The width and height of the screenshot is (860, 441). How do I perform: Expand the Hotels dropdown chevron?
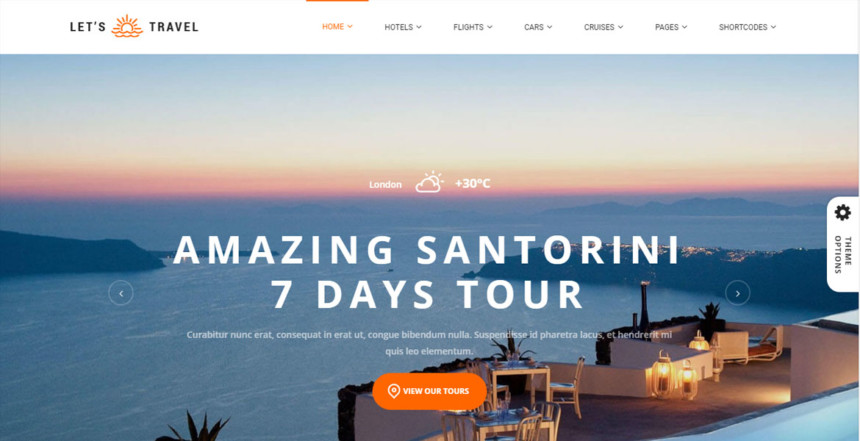click(x=419, y=27)
